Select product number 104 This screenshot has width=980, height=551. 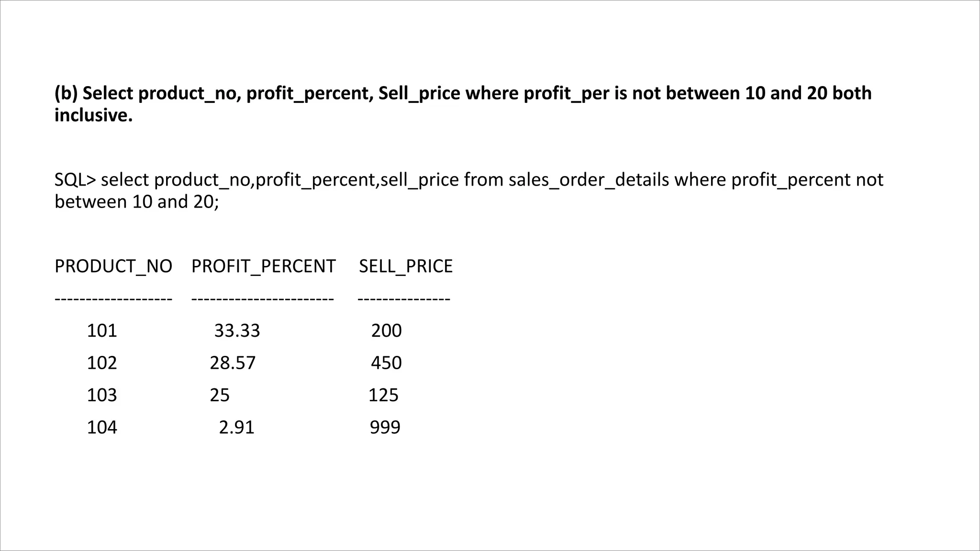(x=102, y=427)
